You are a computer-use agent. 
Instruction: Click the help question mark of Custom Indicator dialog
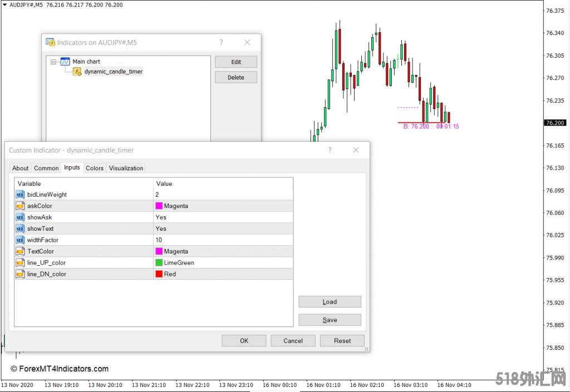330,150
